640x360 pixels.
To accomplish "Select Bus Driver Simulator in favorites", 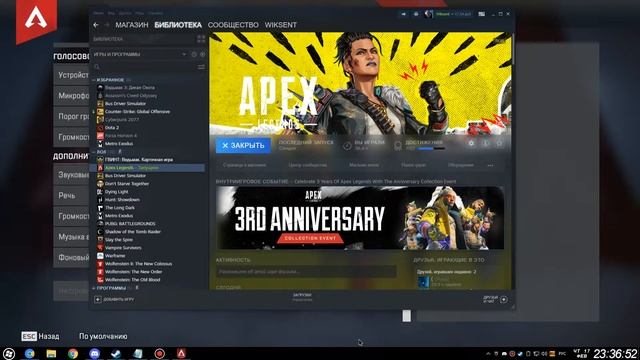I will point(125,104).
